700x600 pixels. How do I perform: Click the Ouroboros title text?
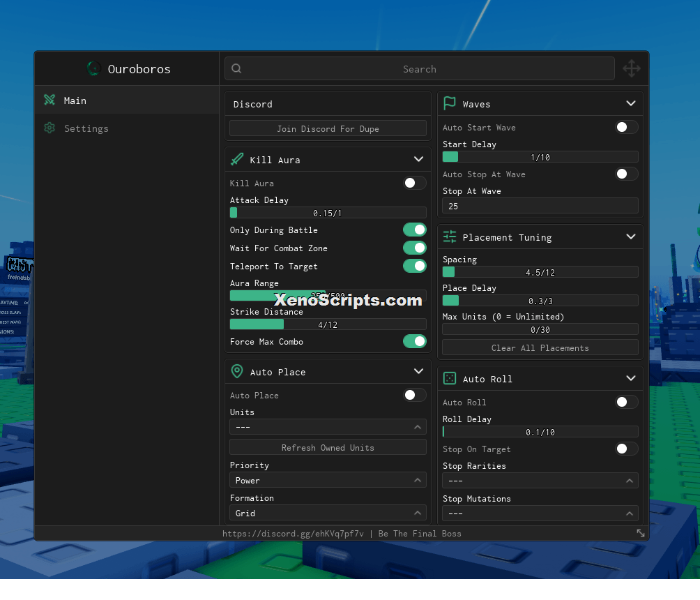tap(139, 69)
